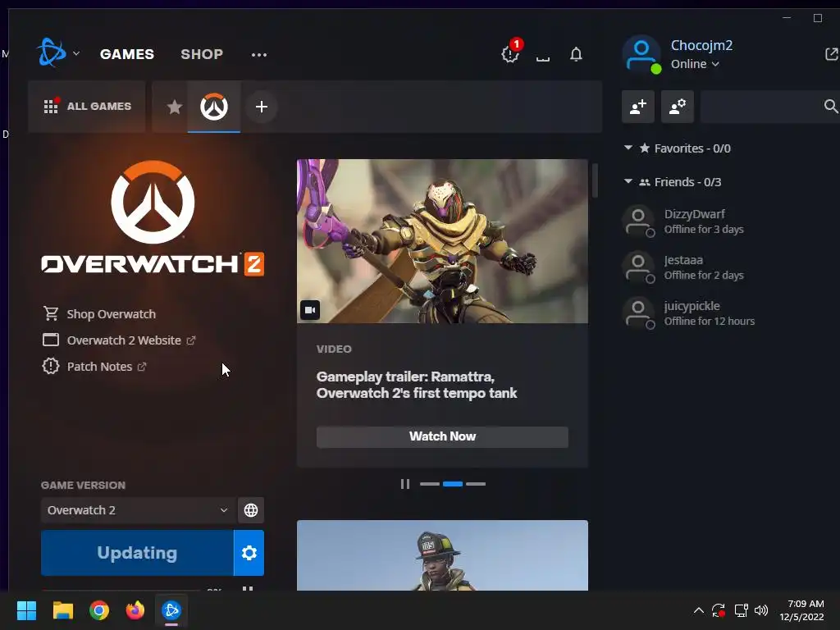Click Battle.net taskbar icon
The image size is (840, 630).
pyautogui.click(x=171, y=610)
